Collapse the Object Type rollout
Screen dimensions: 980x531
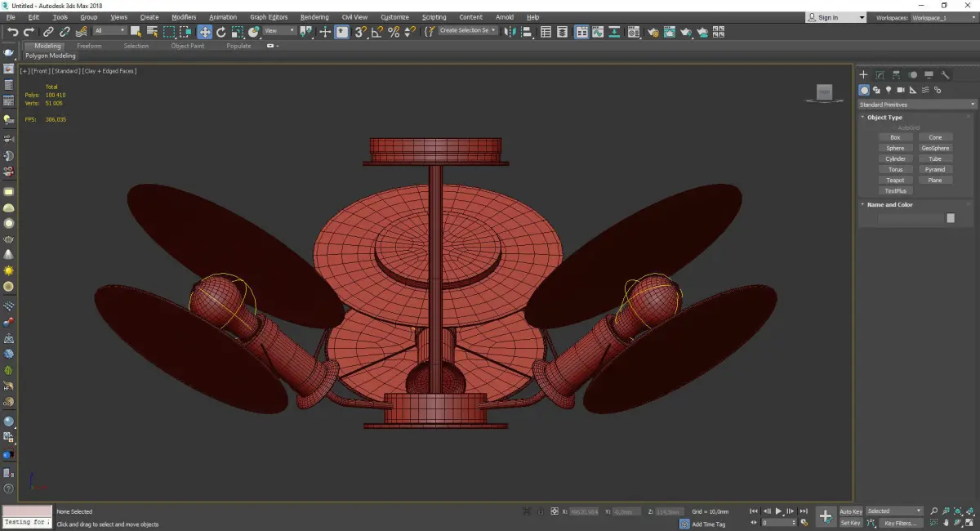(884, 118)
